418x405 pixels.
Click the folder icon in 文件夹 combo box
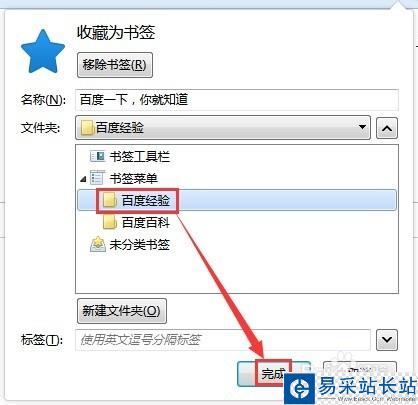pyautogui.click(x=87, y=128)
